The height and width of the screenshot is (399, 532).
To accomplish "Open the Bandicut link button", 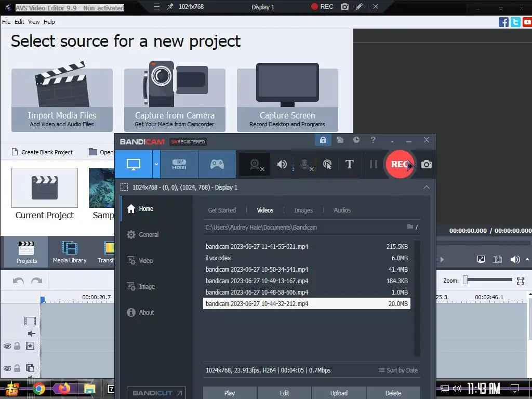I will tap(156, 393).
